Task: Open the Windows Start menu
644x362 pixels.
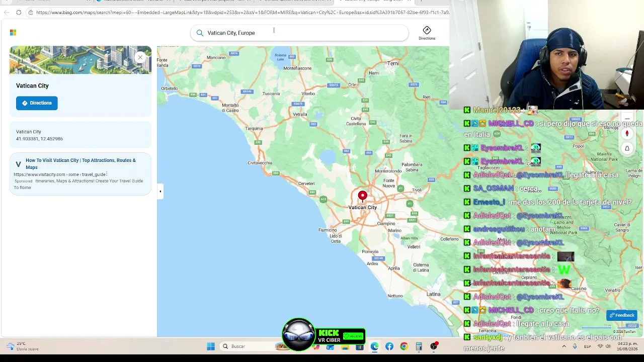Action: [211, 346]
